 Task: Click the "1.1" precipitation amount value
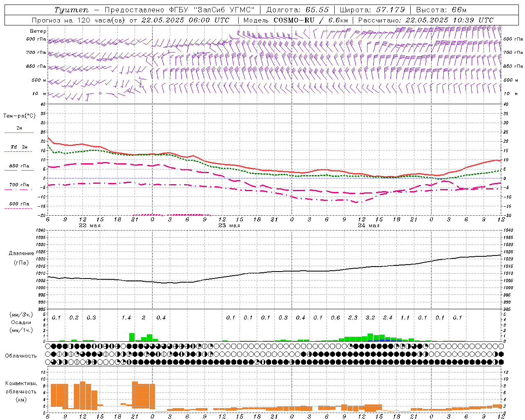click(x=405, y=318)
